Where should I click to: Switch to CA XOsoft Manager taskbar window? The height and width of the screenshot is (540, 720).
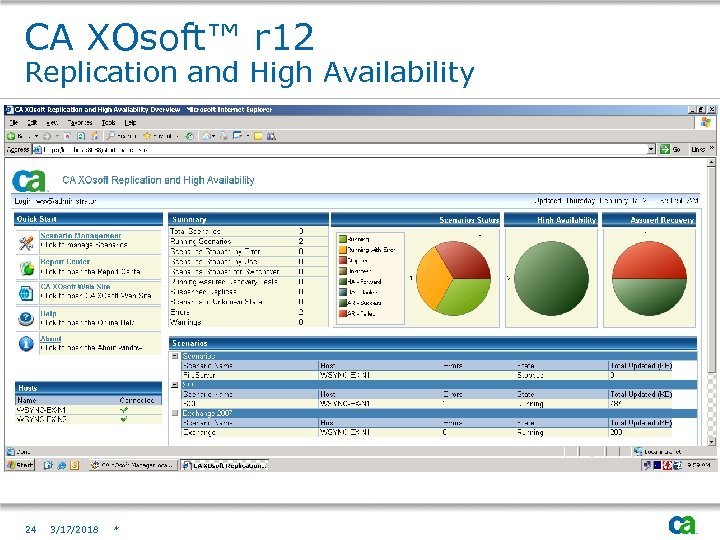pyautogui.click(x=133, y=465)
